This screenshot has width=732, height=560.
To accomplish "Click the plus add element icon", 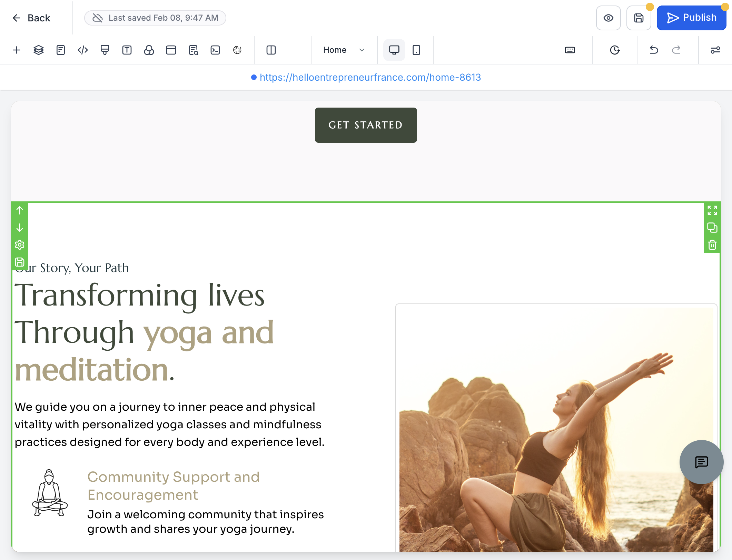I will point(17,50).
